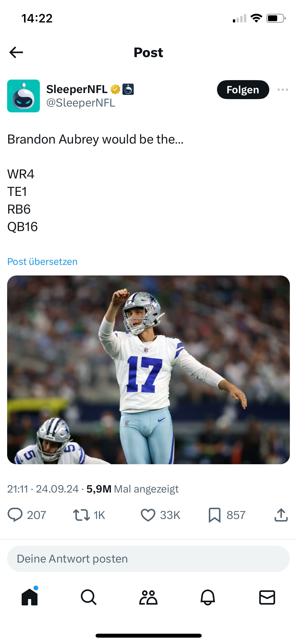The width and height of the screenshot is (297, 644).
Task: Tap Post übersetzen to translate
Action: coord(43,261)
